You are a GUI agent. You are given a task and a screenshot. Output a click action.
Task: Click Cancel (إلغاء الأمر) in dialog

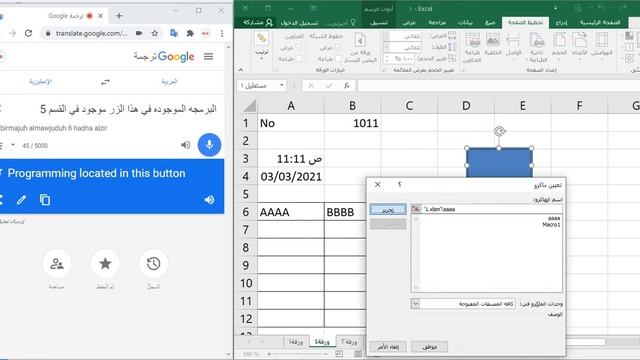point(388,347)
